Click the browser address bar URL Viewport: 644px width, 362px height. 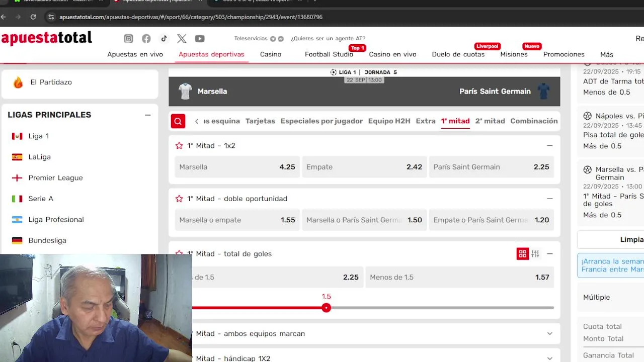(191, 17)
